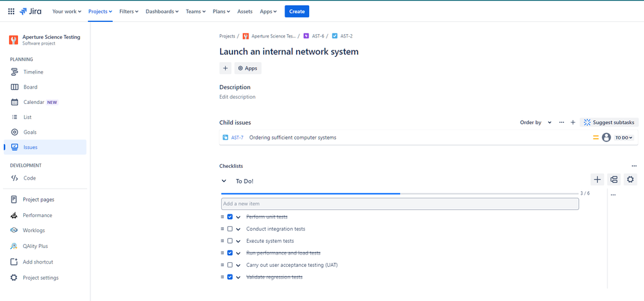Expand the Run performance and load tests chevron

(x=238, y=253)
